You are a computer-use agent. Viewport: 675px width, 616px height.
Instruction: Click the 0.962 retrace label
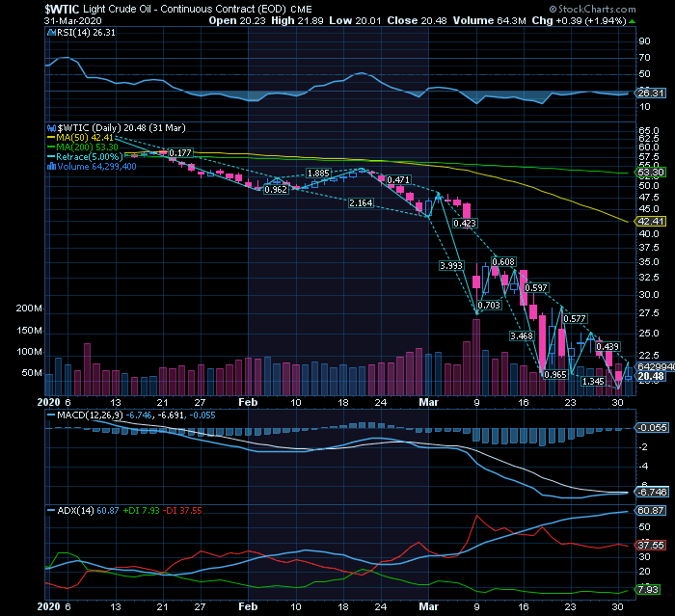pyautogui.click(x=276, y=189)
